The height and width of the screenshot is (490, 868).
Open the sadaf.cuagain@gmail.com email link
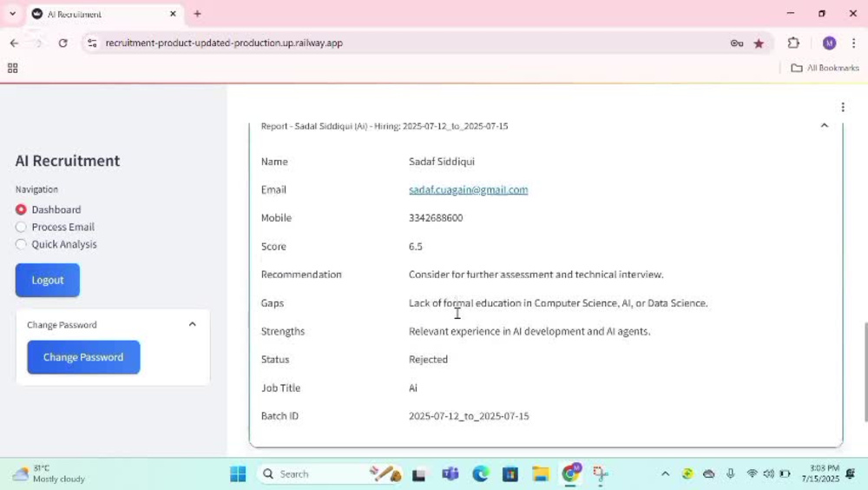469,189
